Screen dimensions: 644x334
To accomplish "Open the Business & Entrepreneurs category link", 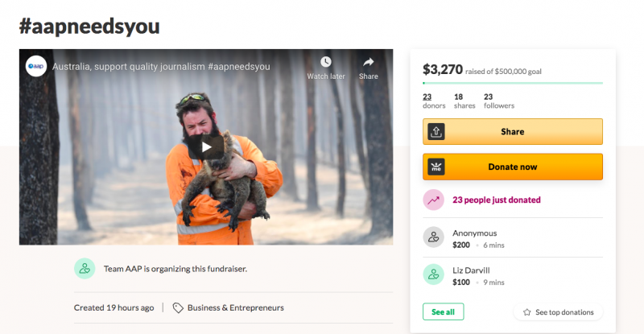I will 235,307.
